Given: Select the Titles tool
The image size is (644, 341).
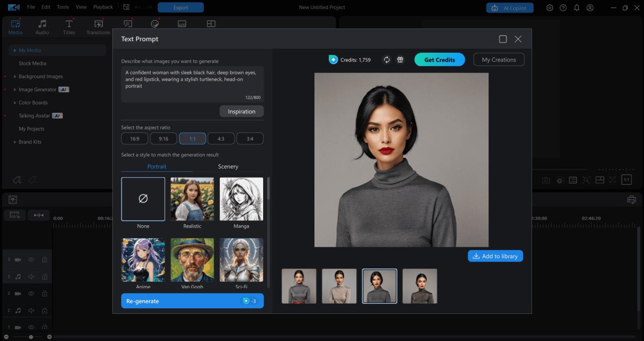Looking at the screenshot, I should point(68,26).
